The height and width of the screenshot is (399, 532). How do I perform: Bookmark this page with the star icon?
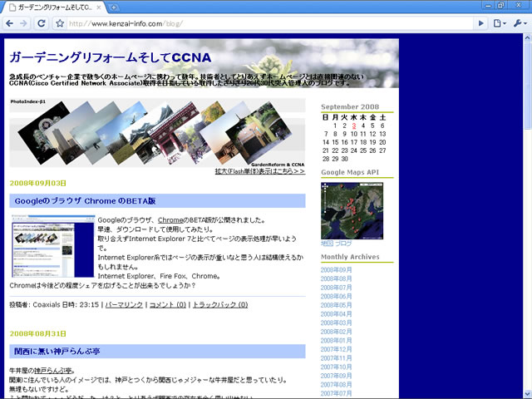(x=60, y=23)
